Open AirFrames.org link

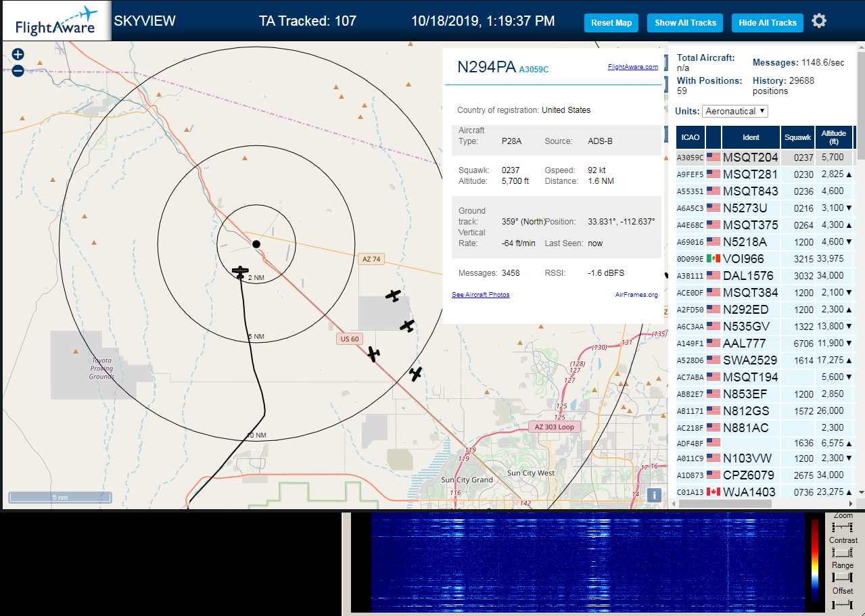(x=636, y=295)
